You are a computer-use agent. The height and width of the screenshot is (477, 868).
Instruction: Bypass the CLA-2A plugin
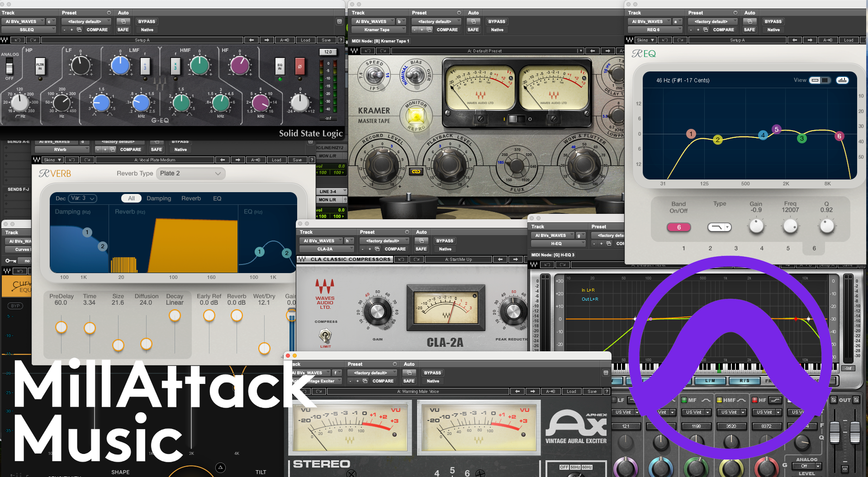point(445,241)
